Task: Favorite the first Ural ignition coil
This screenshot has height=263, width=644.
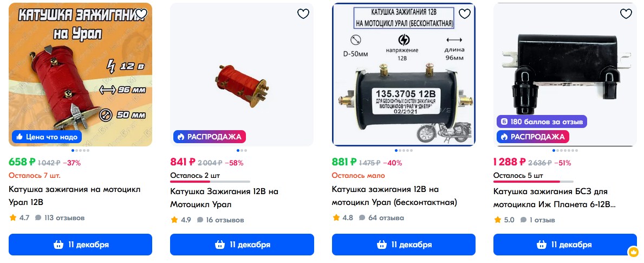Action: point(142,14)
